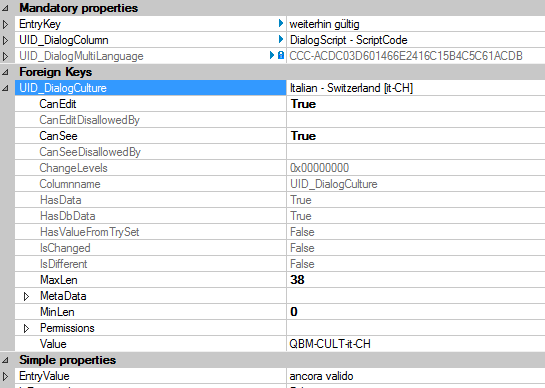This screenshot has width=545, height=388.
Task: Collapse the Simple properties section
Action: (x=6, y=360)
